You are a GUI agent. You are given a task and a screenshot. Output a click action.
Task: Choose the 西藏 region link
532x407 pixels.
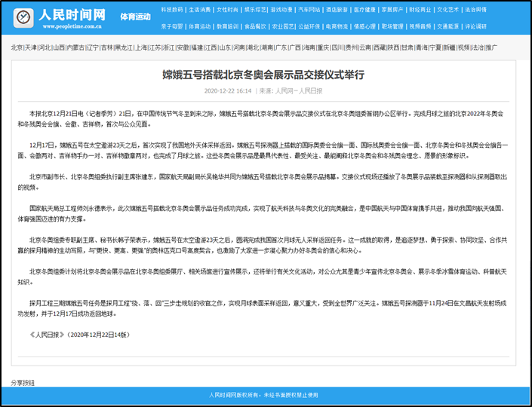[380, 47]
